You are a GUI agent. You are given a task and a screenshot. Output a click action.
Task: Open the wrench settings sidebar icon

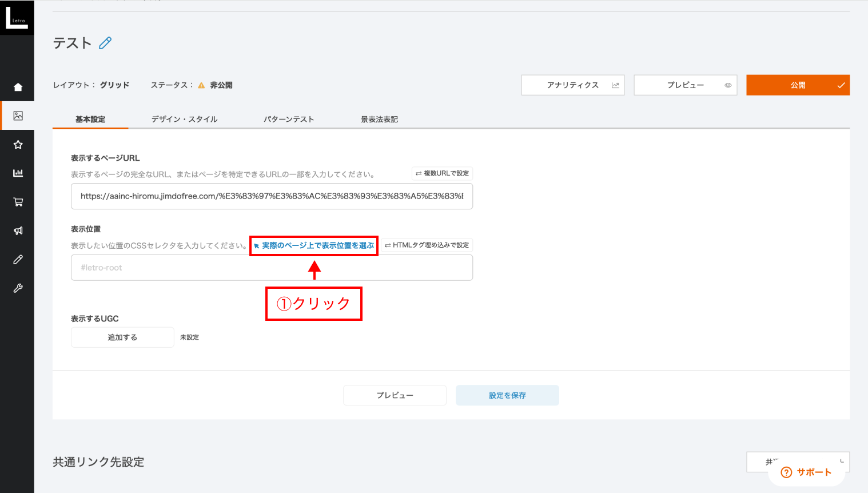(18, 288)
